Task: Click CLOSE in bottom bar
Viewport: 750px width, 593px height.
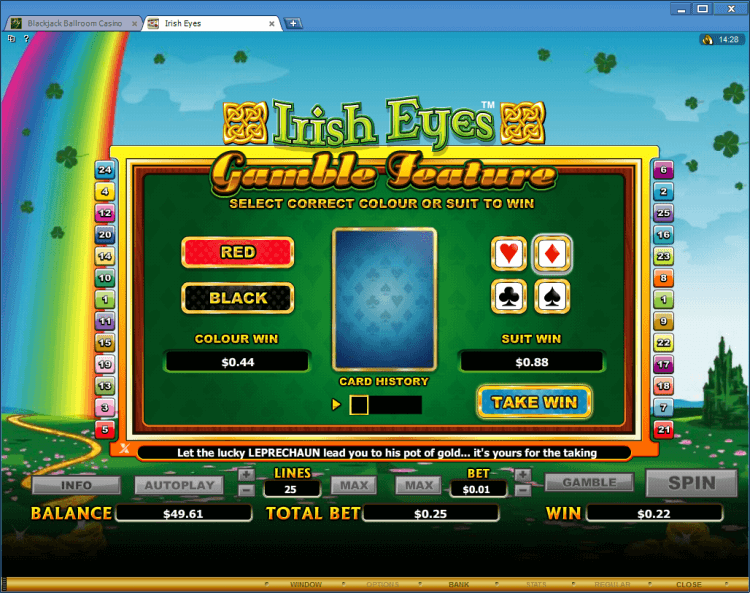Action: tap(689, 584)
